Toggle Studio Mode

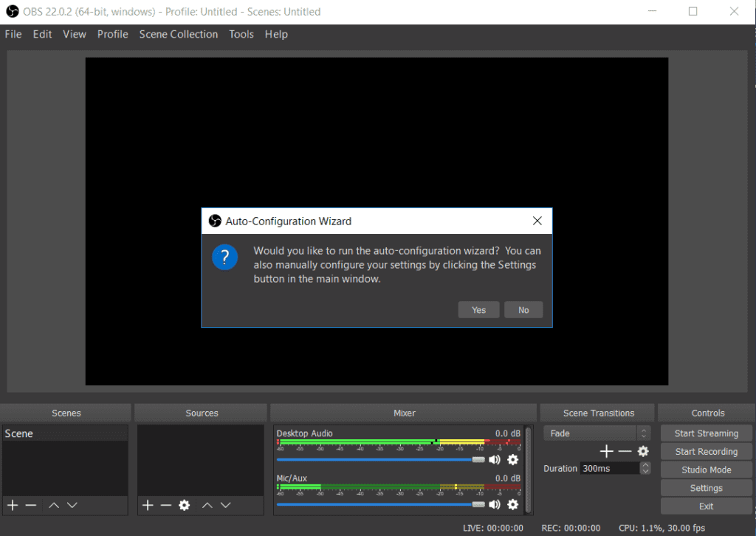coord(706,470)
